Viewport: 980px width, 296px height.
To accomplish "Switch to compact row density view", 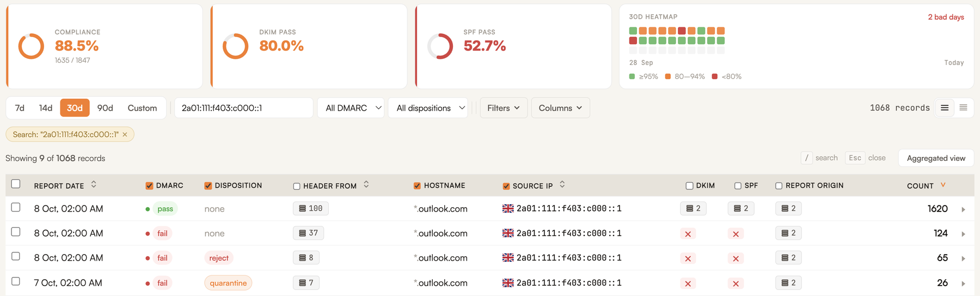I will click(963, 108).
